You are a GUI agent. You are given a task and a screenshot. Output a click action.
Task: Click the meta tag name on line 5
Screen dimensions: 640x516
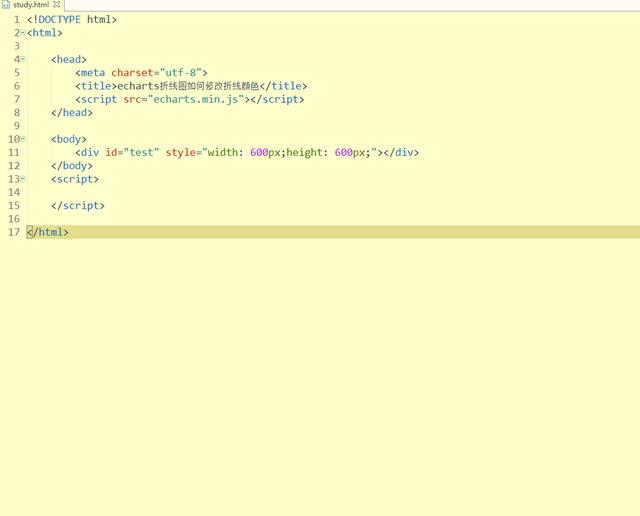point(93,73)
